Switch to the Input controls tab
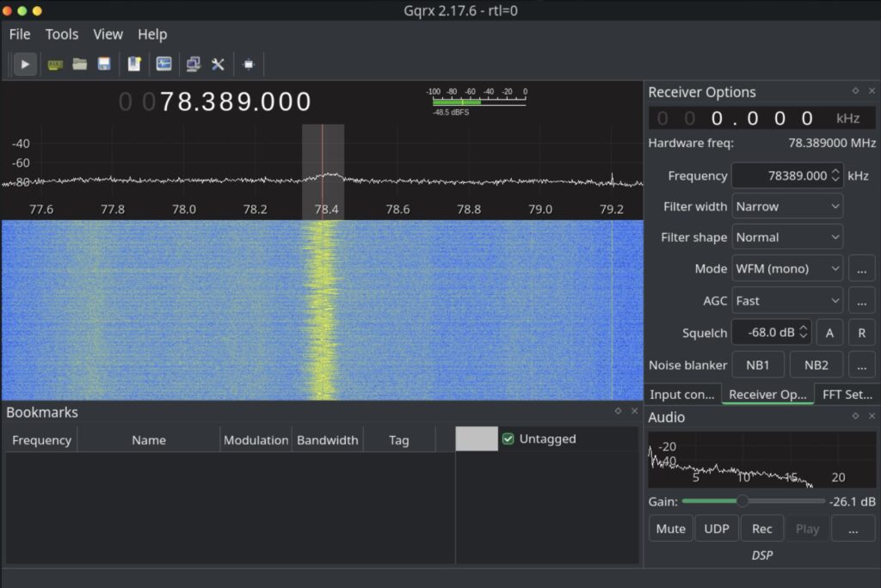This screenshot has width=881, height=588. 682,395
